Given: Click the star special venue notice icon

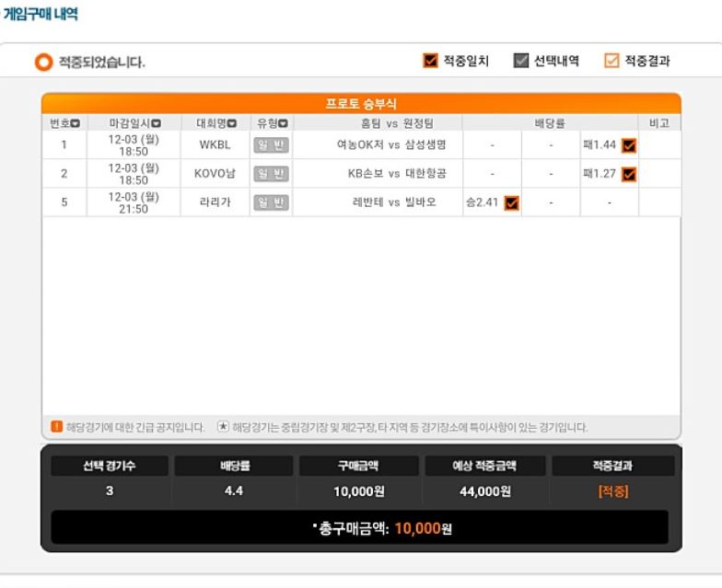Looking at the screenshot, I should point(223,427).
